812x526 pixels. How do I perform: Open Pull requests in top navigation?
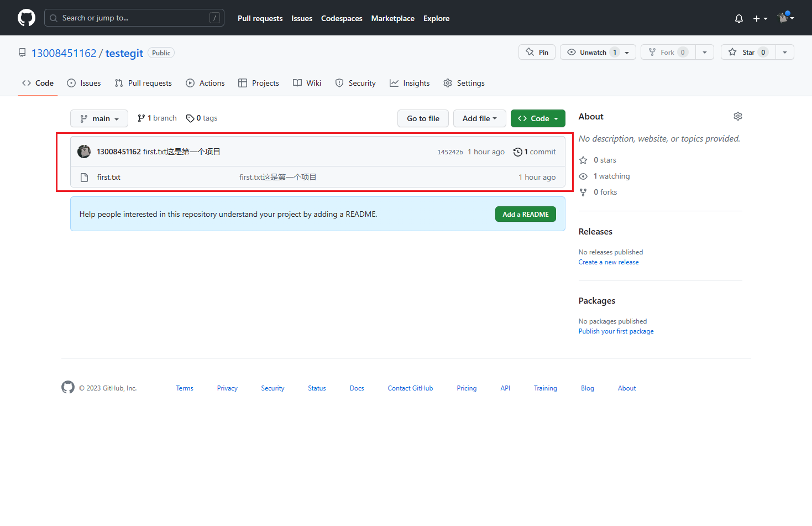[260, 18]
